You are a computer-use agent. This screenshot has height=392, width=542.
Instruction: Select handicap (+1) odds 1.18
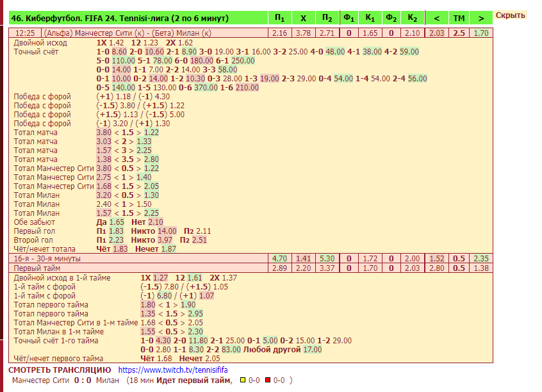click(124, 97)
